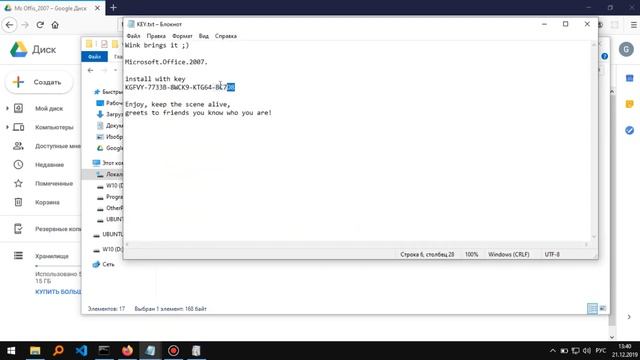Click Notepad horizontal scrollbar
640x360 pixels.
pos(356,244)
